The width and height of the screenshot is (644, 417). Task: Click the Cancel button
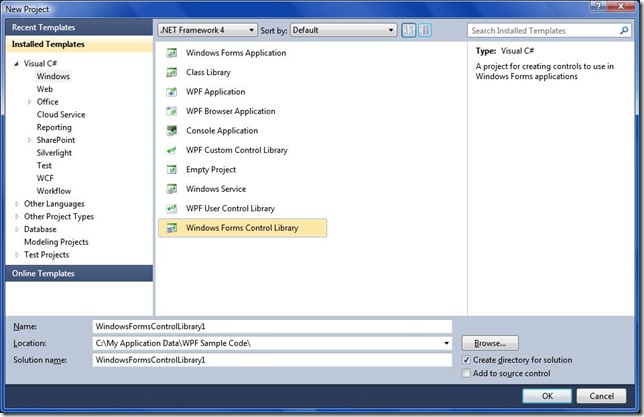point(601,396)
